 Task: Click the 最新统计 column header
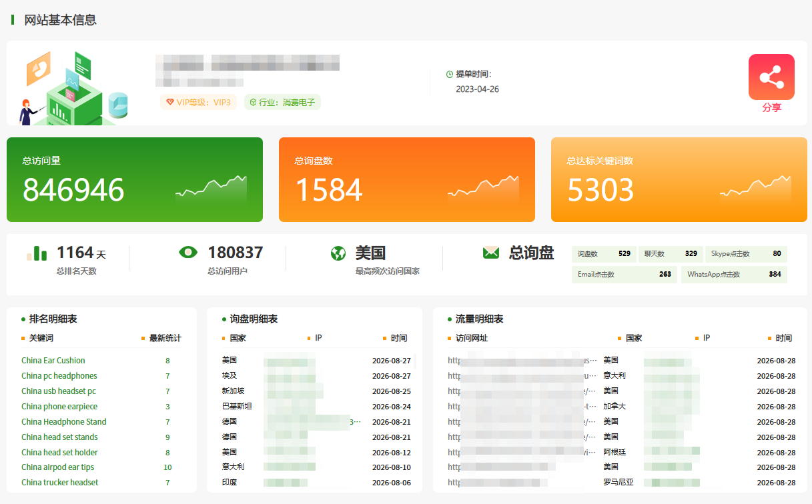pyautogui.click(x=165, y=338)
